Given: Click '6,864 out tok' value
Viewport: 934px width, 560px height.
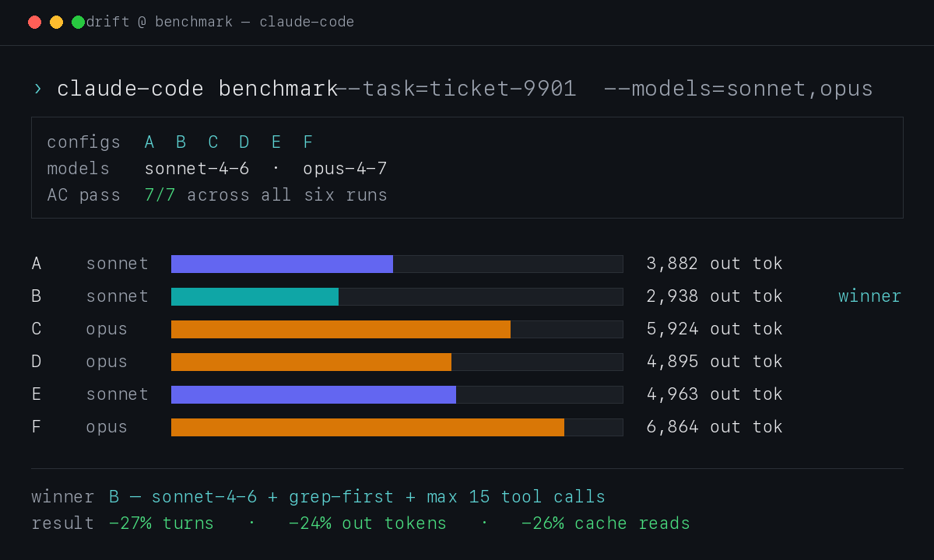Looking at the screenshot, I should coord(715,427).
